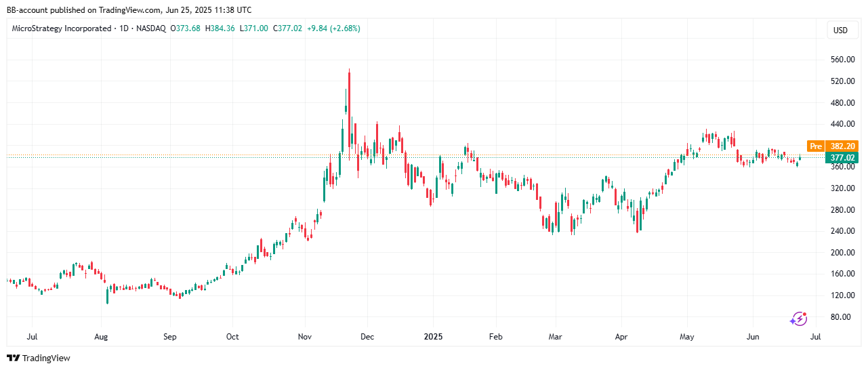
Task: Click the low value L371.00
Action: [254, 28]
